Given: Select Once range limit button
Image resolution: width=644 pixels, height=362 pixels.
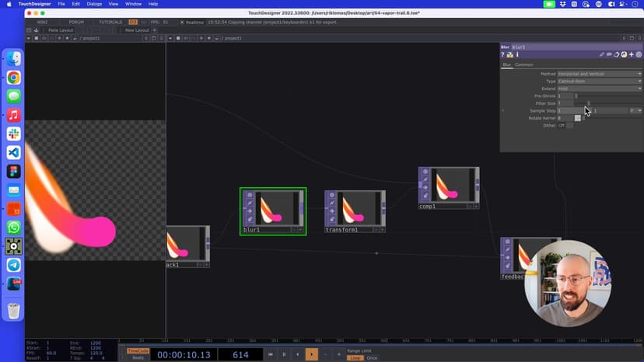Looking at the screenshot, I should pos(372,358).
